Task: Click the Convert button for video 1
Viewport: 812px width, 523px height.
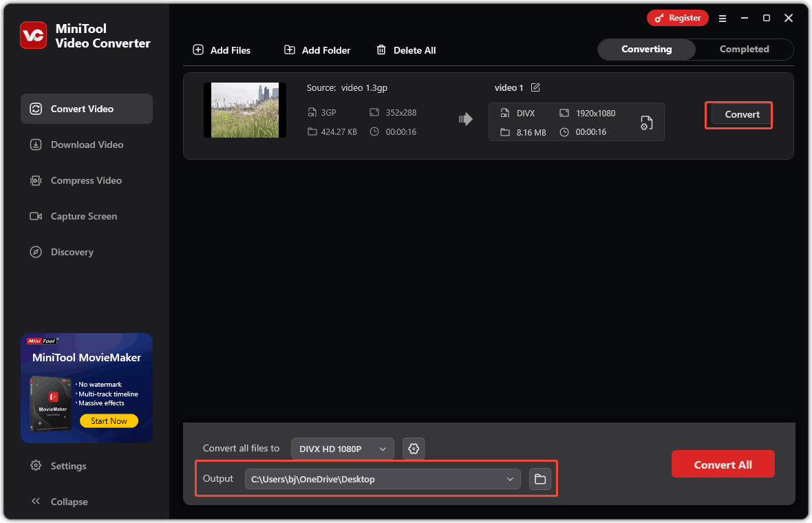Action: pyautogui.click(x=742, y=114)
